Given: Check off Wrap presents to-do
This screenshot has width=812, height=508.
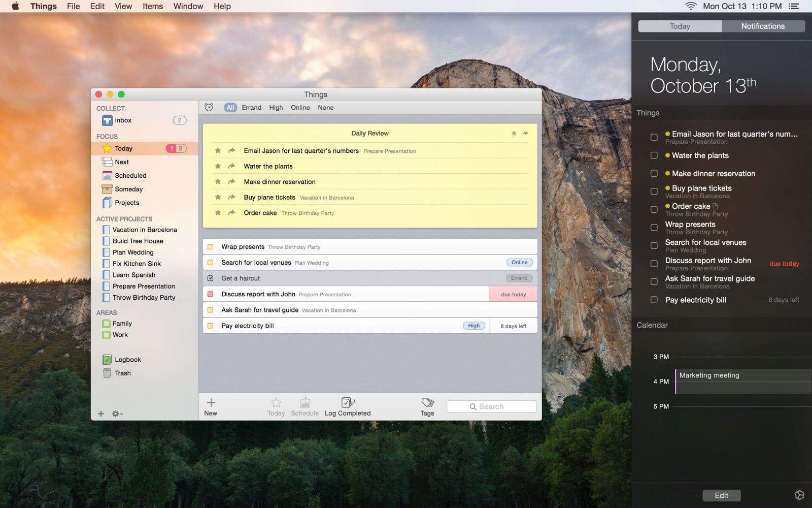Looking at the screenshot, I should (x=211, y=247).
